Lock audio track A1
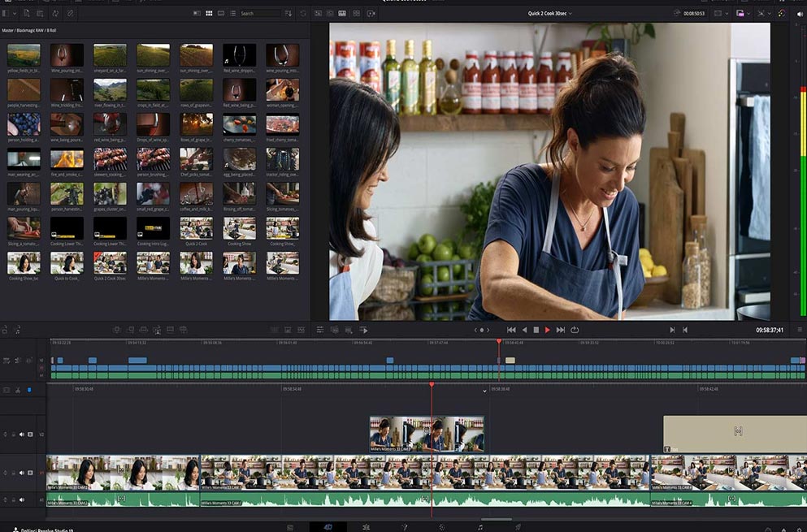This screenshot has height=532, width=807. pos(13,500)
